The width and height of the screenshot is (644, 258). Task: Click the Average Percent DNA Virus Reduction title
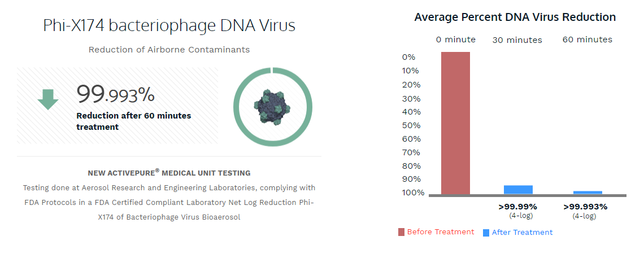pyautogui.click(x=515, y=18)
